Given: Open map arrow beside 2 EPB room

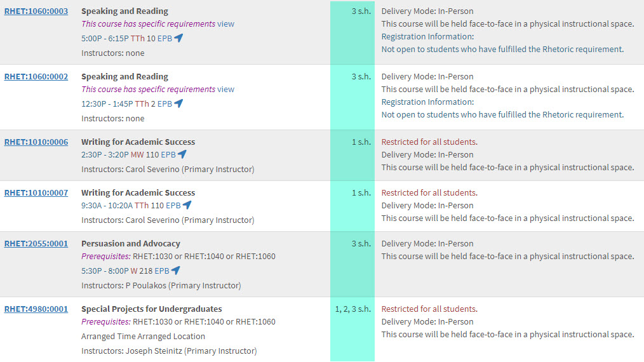Looking at the screenshot, I should tap(178, 104).
